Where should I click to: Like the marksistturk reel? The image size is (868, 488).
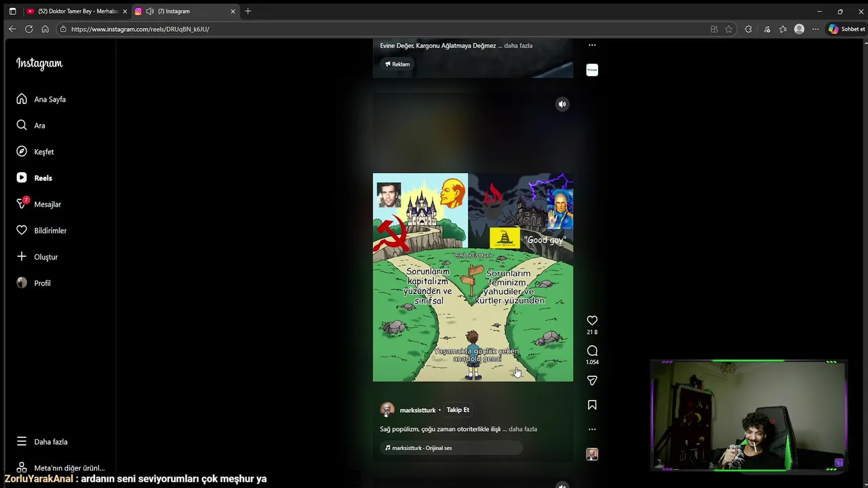click(x=592, y=320)
